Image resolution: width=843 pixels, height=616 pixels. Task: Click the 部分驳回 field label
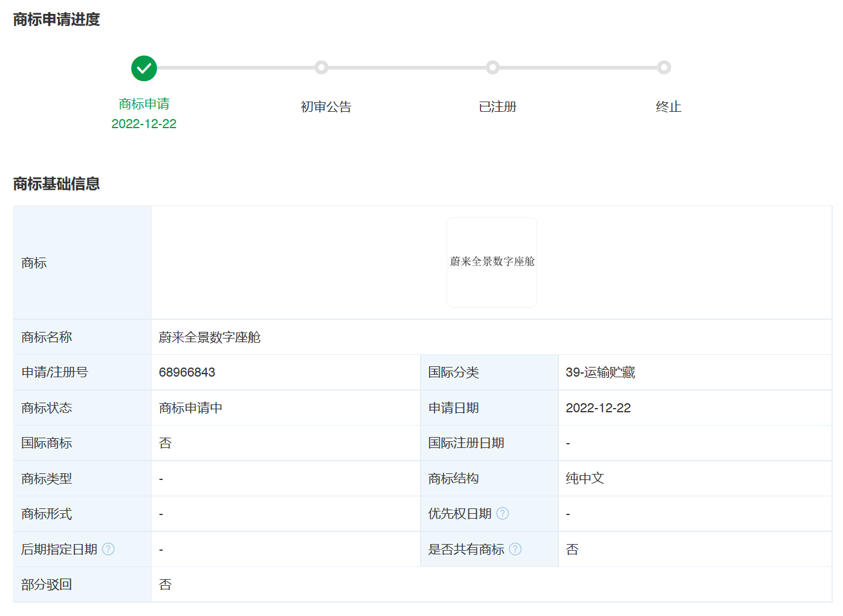[47, 585]
